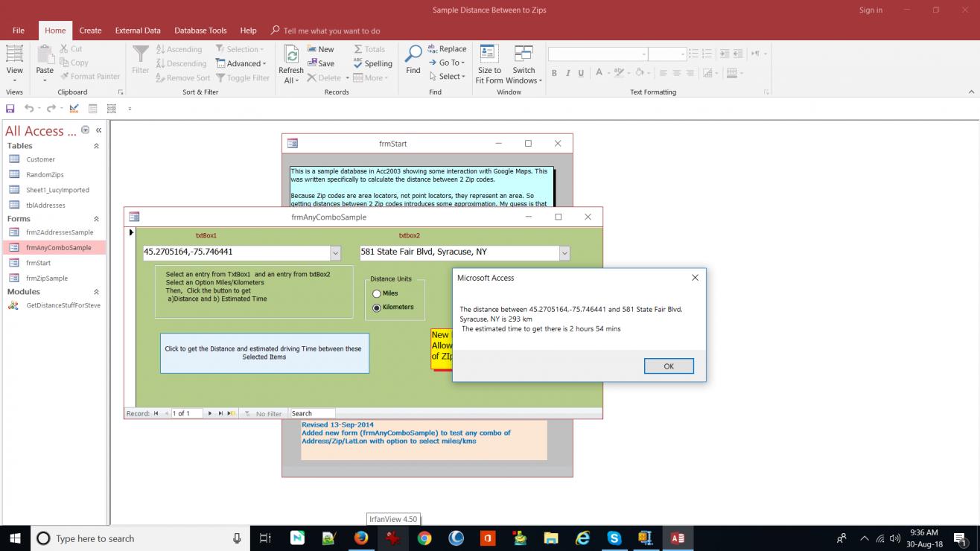Open the Database Tools ribbon tab
The width and height of the screenshot is (980, 551).
click(200, 31)
